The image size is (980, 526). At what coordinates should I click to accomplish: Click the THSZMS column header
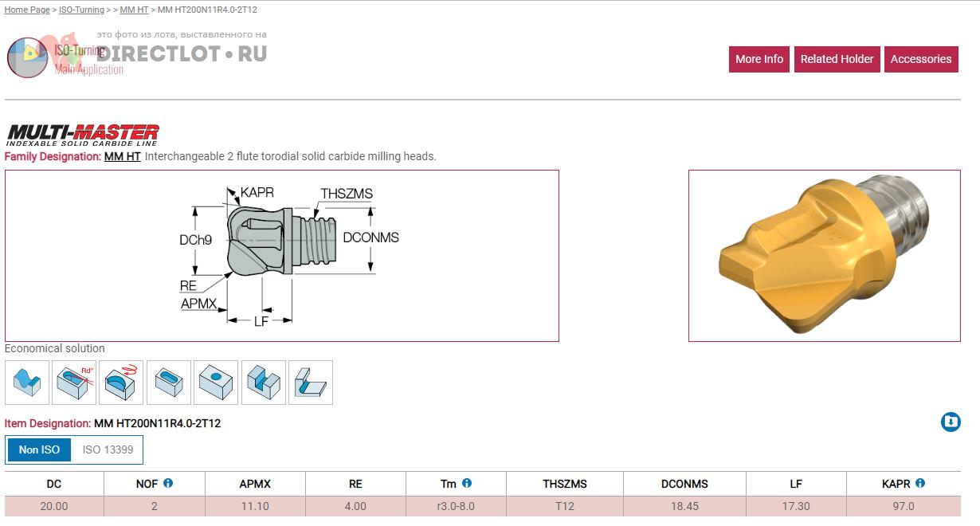pos(565,484)
